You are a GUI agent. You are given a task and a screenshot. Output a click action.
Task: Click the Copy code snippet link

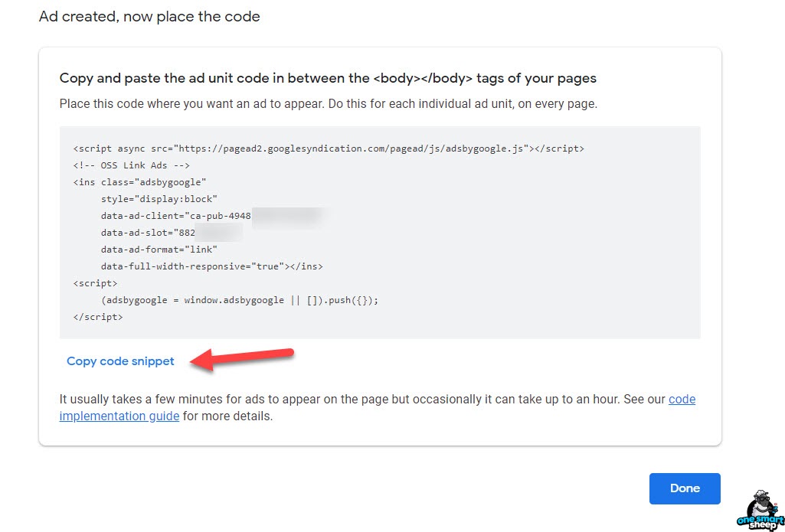tap(120, 361)
